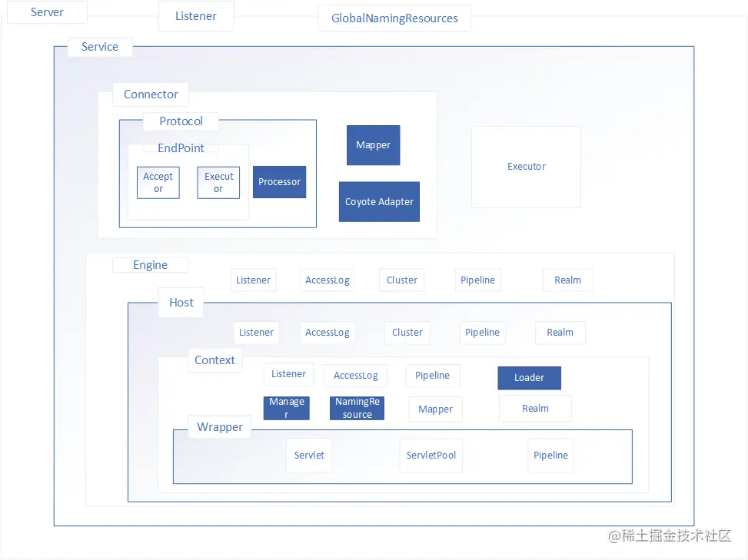Click the ServletPool box
The width and height of the screenshot is (748, 560).
tap(431, 456)
